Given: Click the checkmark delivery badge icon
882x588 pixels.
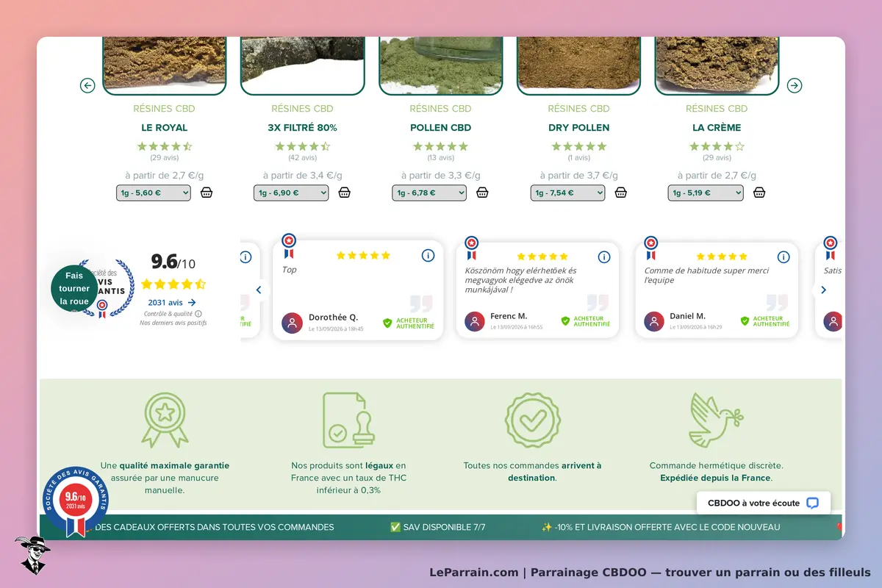Looking at the screenshot, I should [x=532, y=420].
